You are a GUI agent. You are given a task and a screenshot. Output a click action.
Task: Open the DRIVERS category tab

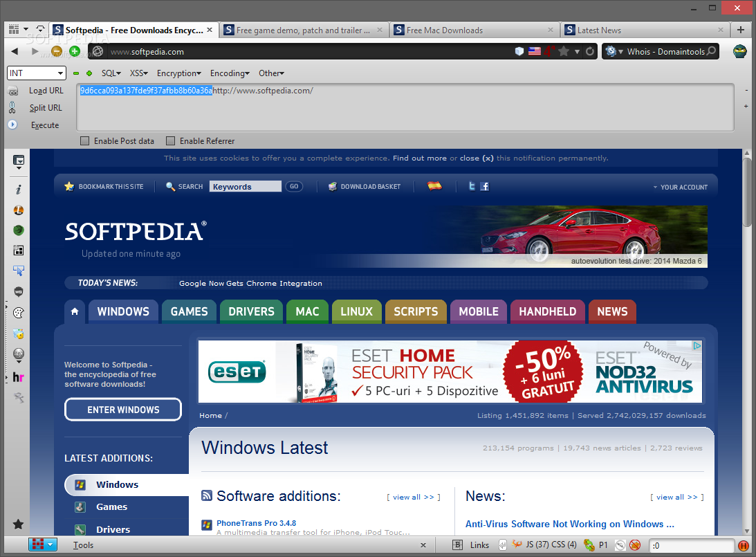(x=251, y=311)
